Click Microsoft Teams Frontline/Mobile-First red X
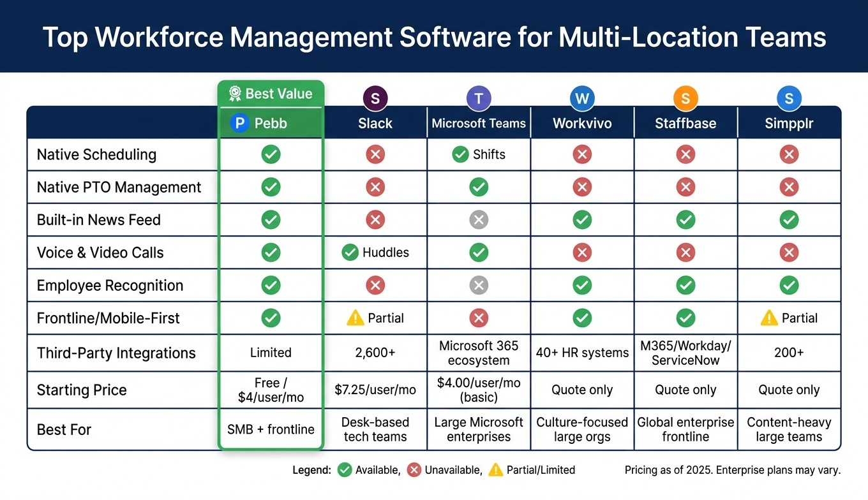This screenshot has height=500, width=868. tap(479, 318)
